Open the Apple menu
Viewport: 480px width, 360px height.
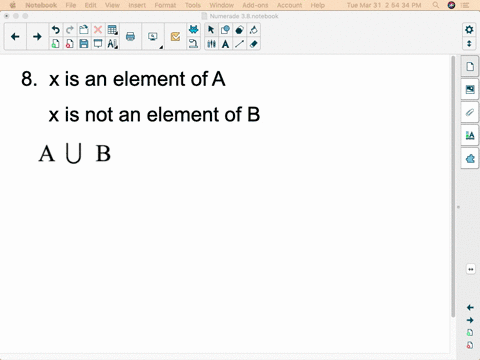tap(13, 5)
